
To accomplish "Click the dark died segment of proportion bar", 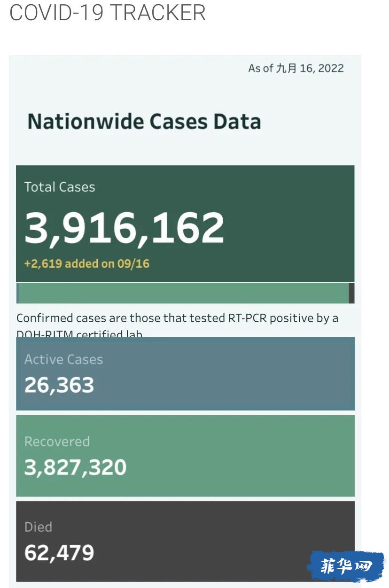I will click(x=351, y=293).
